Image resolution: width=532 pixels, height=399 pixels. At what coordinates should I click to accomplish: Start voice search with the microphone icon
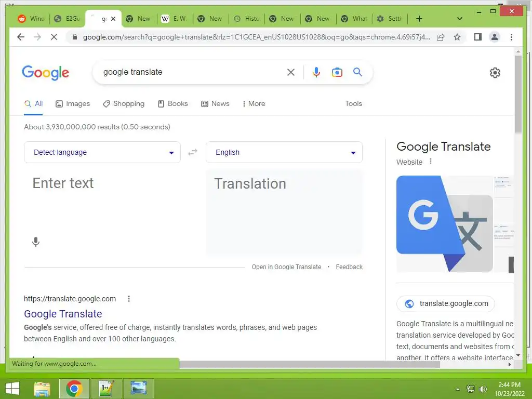[316, 72]
